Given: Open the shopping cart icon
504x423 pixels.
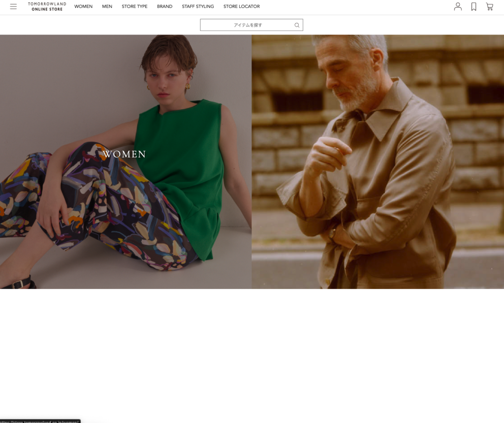Looking at the screenshot, I should (x=489, y=6).
